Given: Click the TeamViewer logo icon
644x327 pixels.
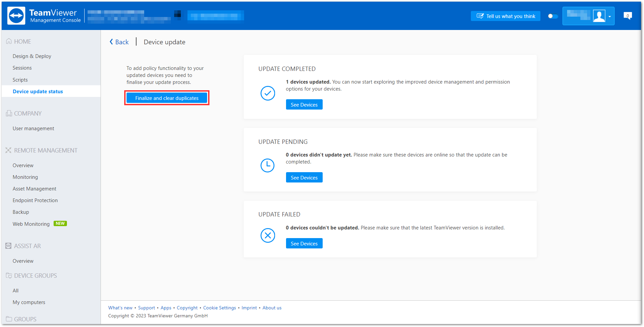Looking at the screenshot, I should [x=16, y=15].
